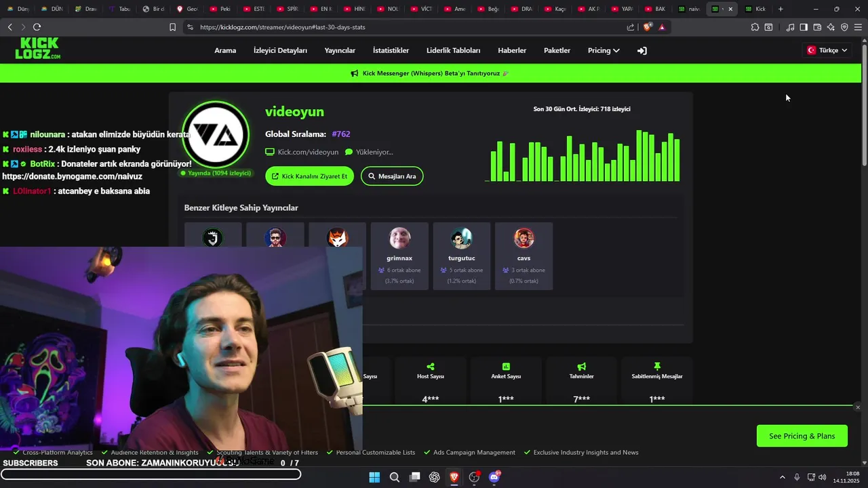Click the taskbar clock showing 18:08
Screen dimensions: 868x488
click(846, 477)
